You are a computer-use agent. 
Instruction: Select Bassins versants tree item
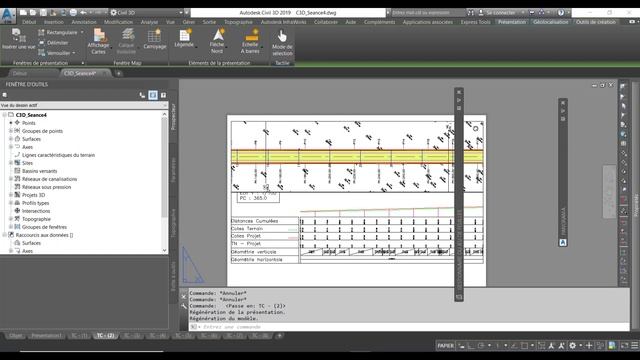pos(40,171)
